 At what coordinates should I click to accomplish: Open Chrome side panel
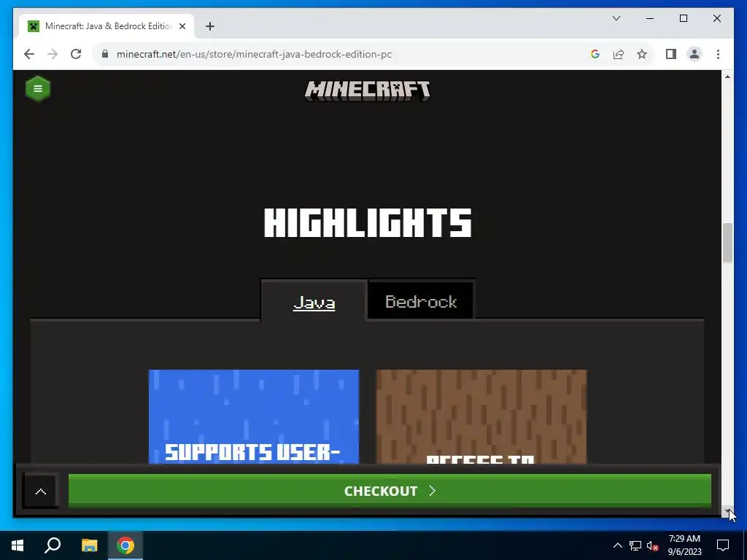(671, 54)
